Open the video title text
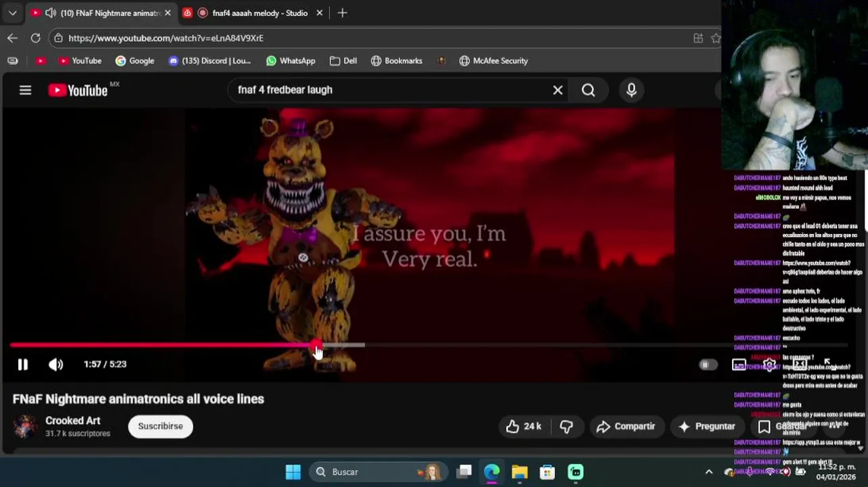 [139, 399]
